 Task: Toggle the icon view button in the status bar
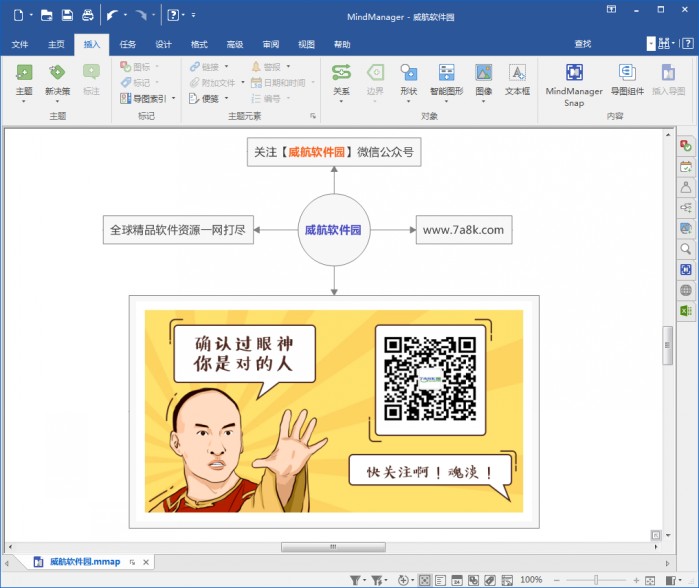473,580
